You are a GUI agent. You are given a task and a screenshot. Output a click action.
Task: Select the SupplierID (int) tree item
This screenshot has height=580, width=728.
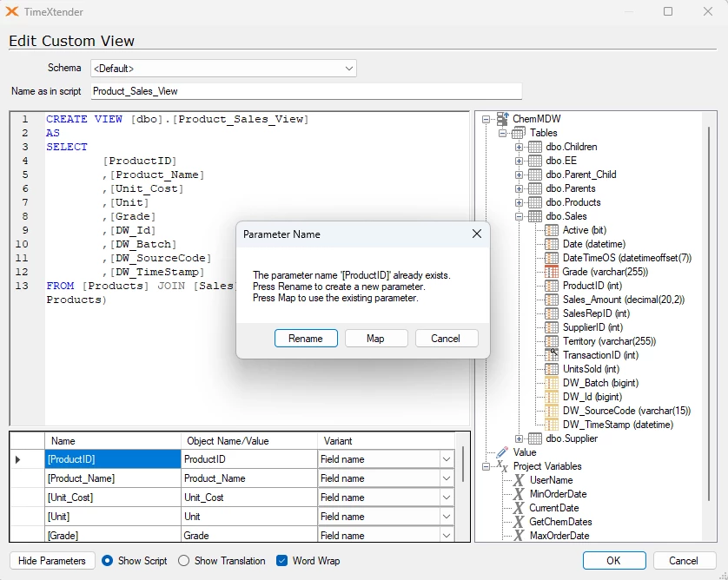pyautogui.click(x=592, y=327)
